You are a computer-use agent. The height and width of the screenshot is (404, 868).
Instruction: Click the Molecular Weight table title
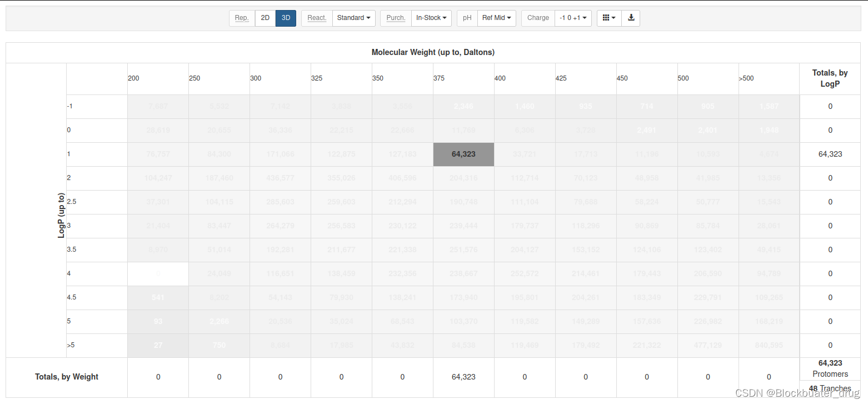click(x=433, y=52)
